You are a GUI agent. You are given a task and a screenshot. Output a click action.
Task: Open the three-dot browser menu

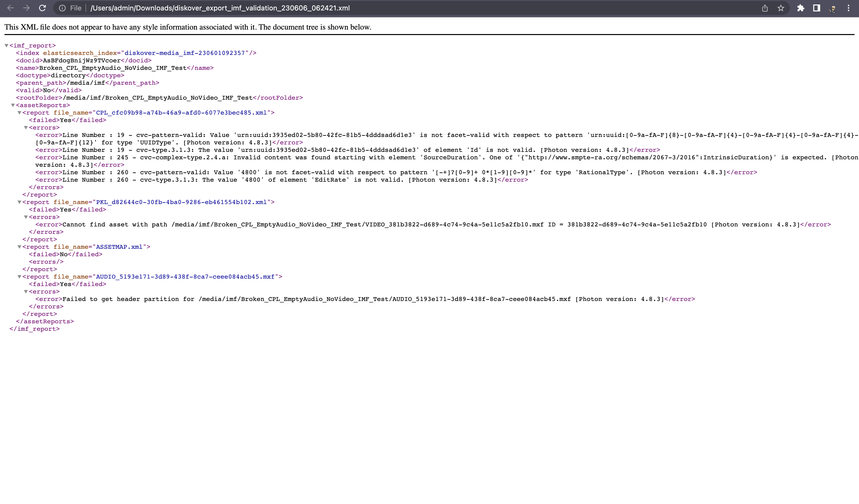coord(849,8)
